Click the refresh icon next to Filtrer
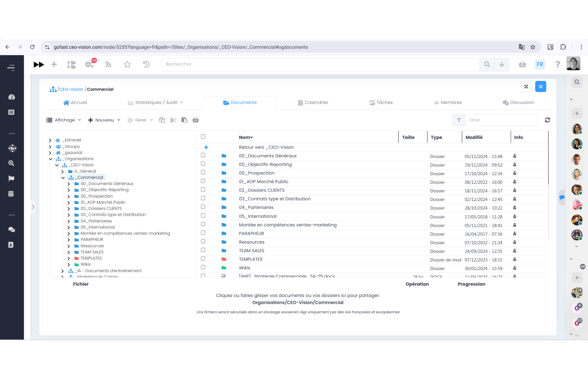The height and width of the screenshot is (392, 588). click(x=547, y=120)
